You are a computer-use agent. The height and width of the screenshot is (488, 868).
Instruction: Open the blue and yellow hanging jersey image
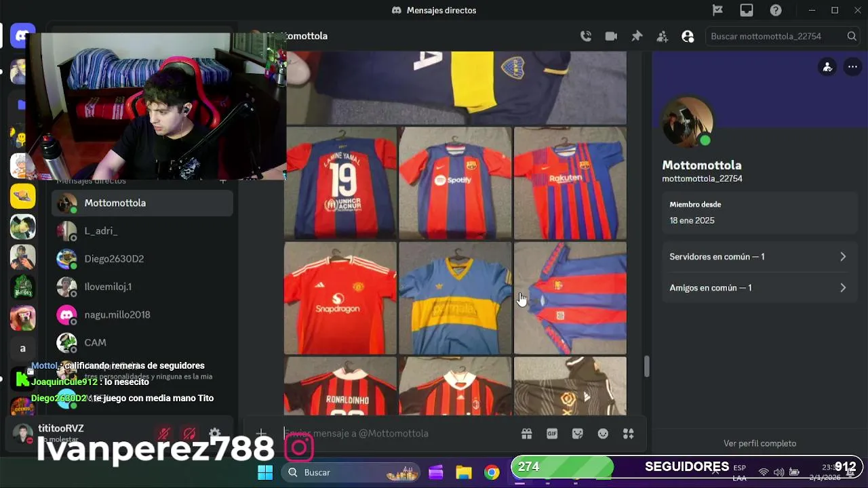(x=455, y=298)
